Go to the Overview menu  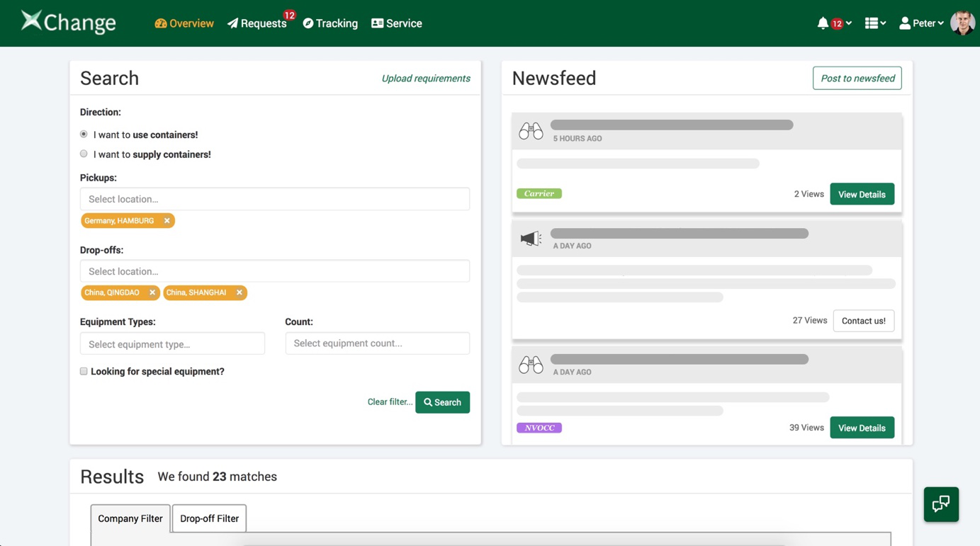pyautogui.click(x=184, y=23)
